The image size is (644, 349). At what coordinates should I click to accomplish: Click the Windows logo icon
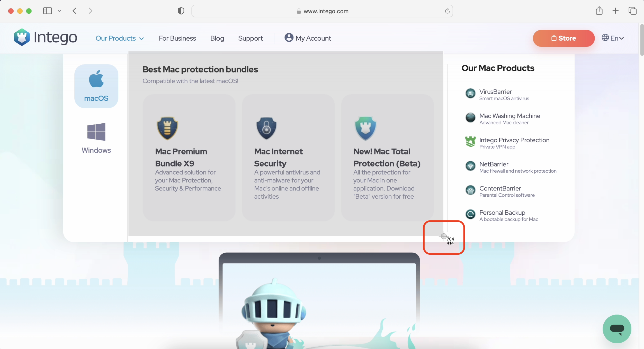96,132
